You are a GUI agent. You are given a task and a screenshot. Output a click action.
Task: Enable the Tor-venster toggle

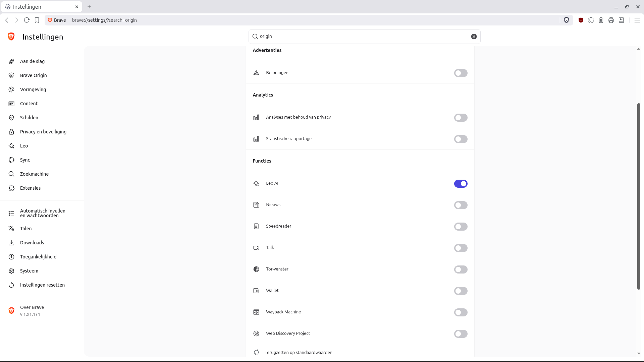[x=461, y=269]
